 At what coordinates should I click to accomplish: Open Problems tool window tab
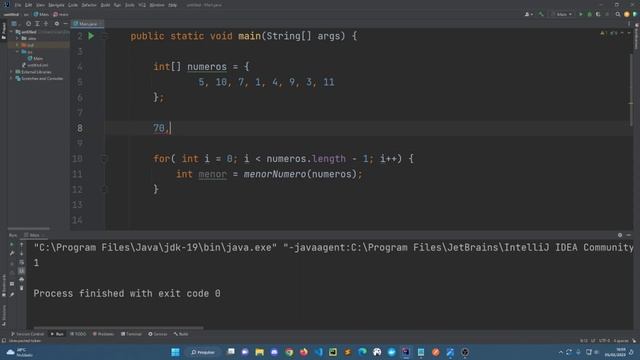pos(103,334)
